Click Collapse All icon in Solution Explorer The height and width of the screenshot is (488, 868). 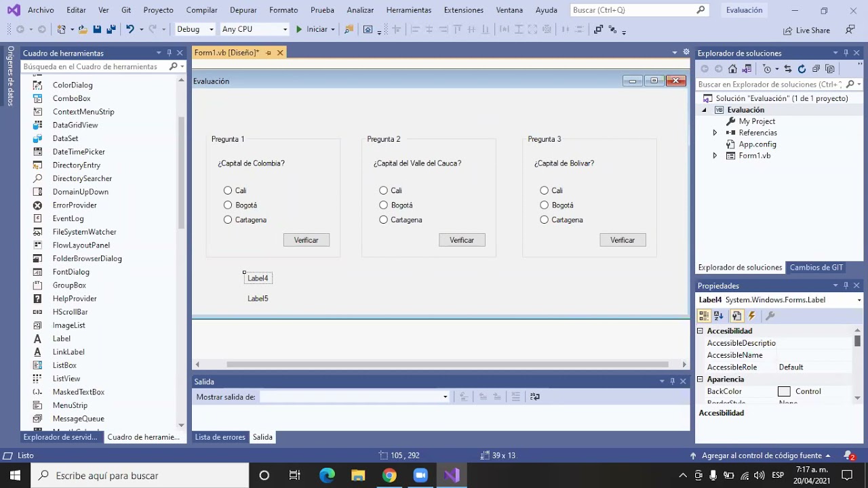[816, 68]
